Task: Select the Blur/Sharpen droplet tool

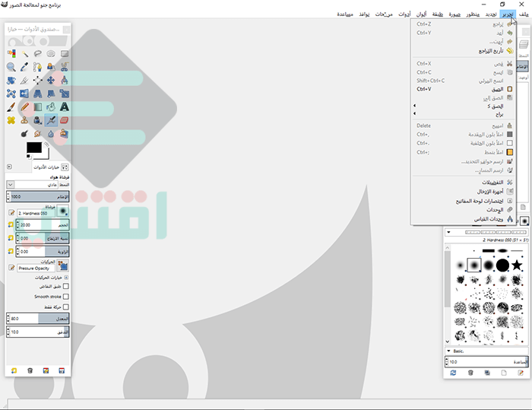Action: pyautogui.click(x=51, y=133)
